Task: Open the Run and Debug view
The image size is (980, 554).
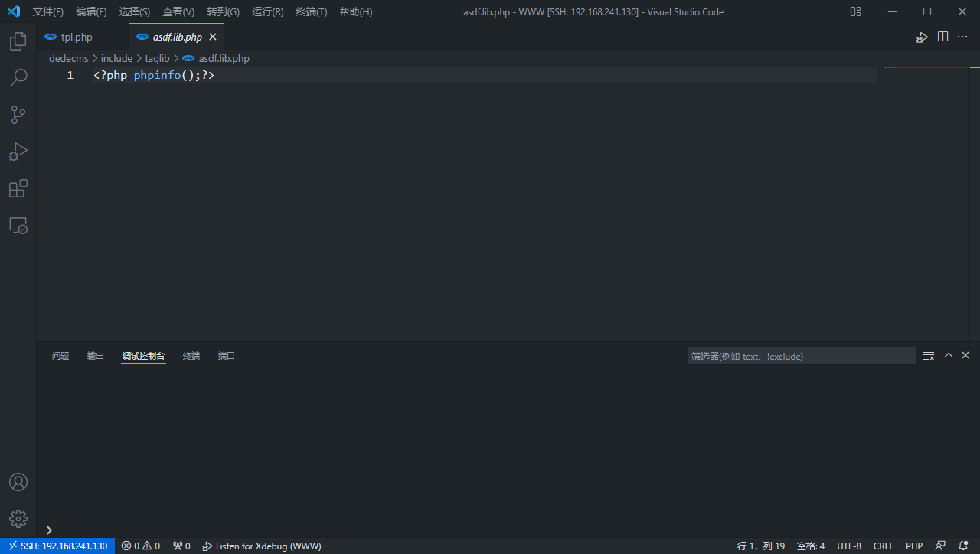Action: click(18, 152)
